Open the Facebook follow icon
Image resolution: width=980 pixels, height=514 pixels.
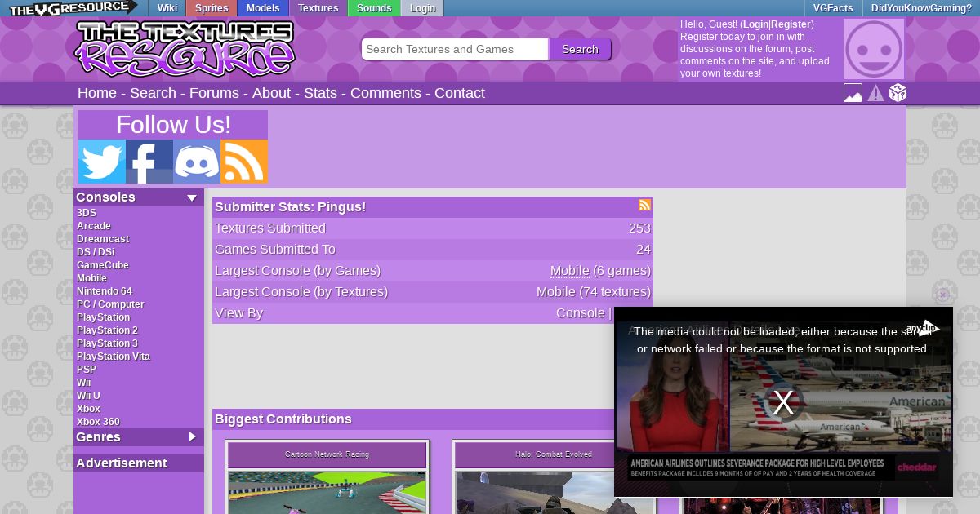149,162
